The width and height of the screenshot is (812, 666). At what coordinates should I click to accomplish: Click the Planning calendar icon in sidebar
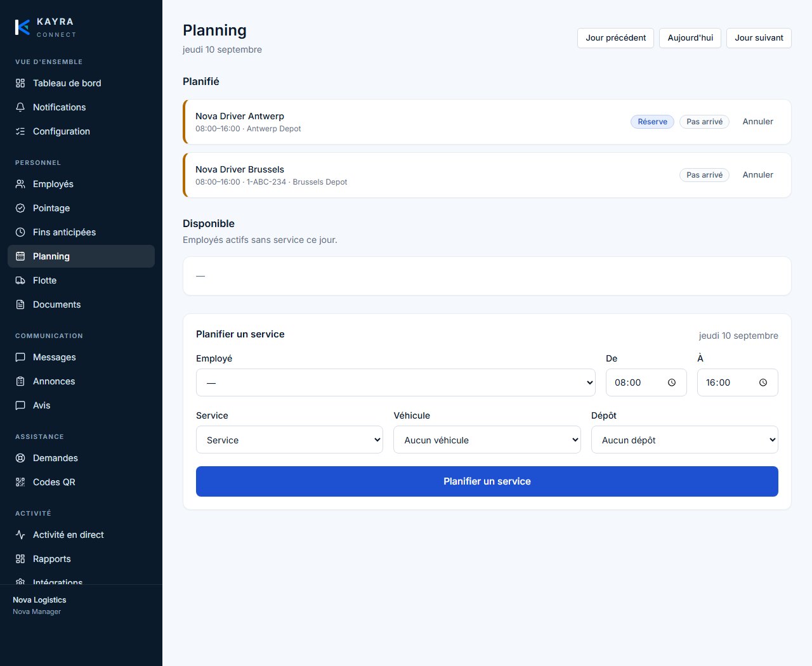[20, 256]
